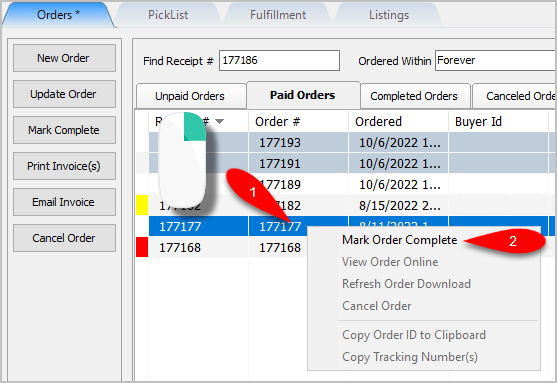Image resolution: width=557 pixels, height=383 pixels.
Task: Click the Email Invoice button
Action: tap(64, 202)
